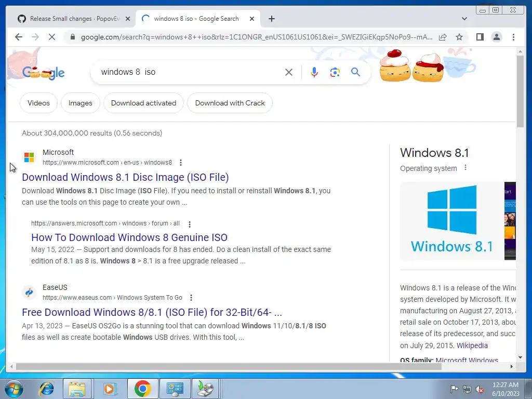The width and height of the screenshot is (532, 399).
Task: Click the muted volume tray icon
Action: tap(480, 389)
